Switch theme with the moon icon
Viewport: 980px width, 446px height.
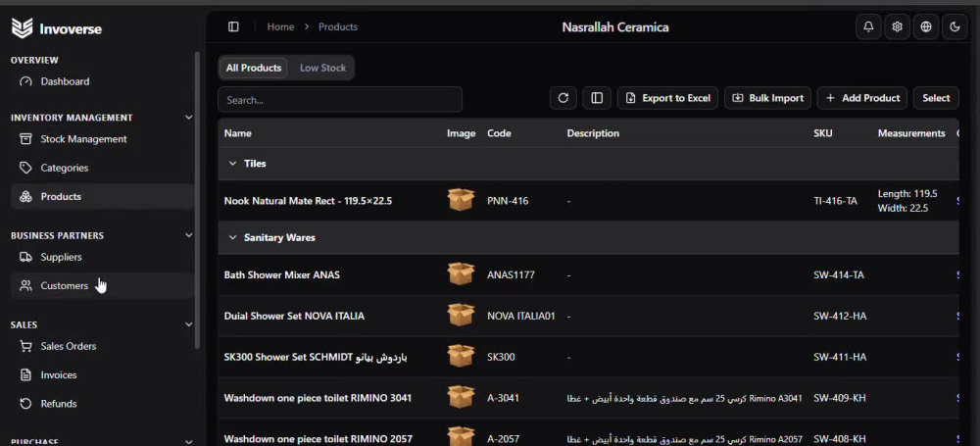[955, 26]
